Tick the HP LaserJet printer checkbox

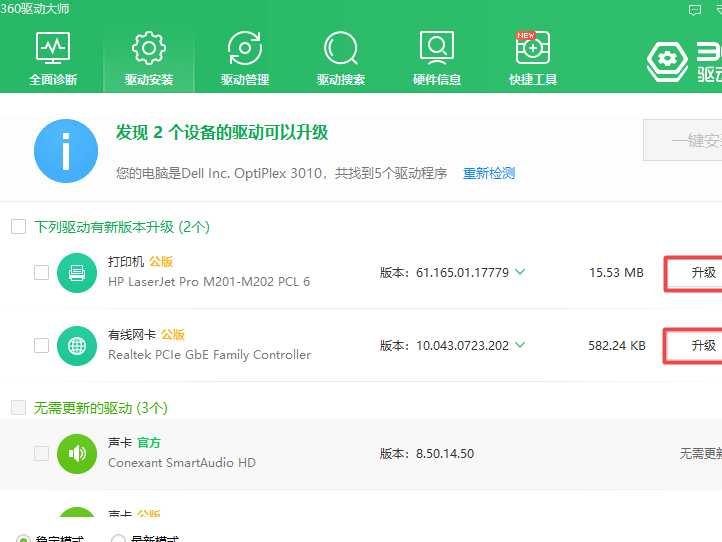coord(41,273)
